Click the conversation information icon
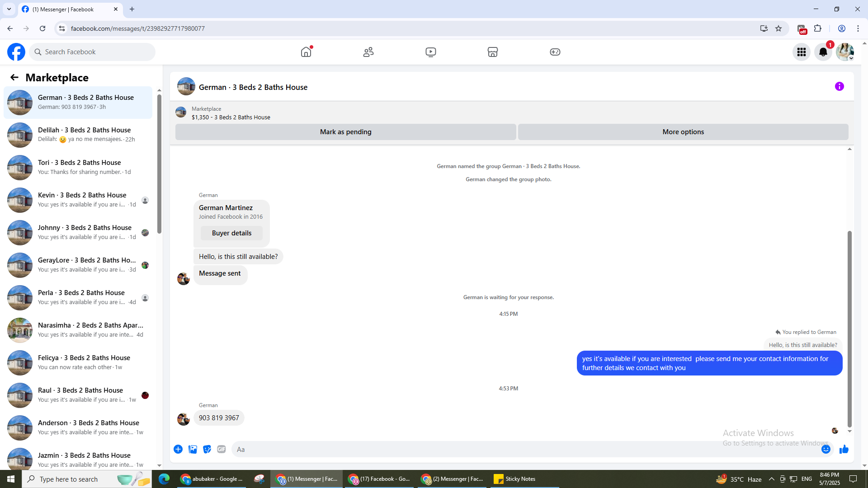 840,86
